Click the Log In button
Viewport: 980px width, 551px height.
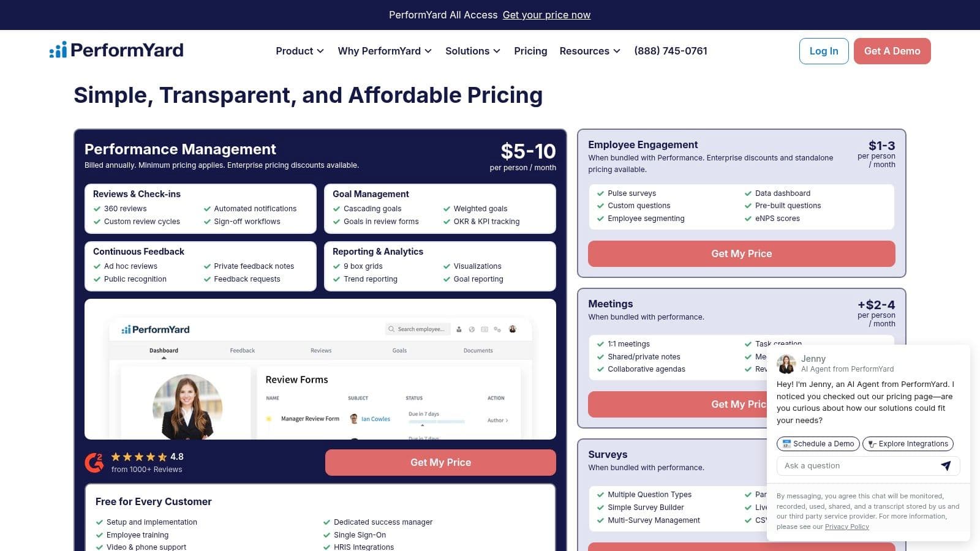click(x=823, y=51)
